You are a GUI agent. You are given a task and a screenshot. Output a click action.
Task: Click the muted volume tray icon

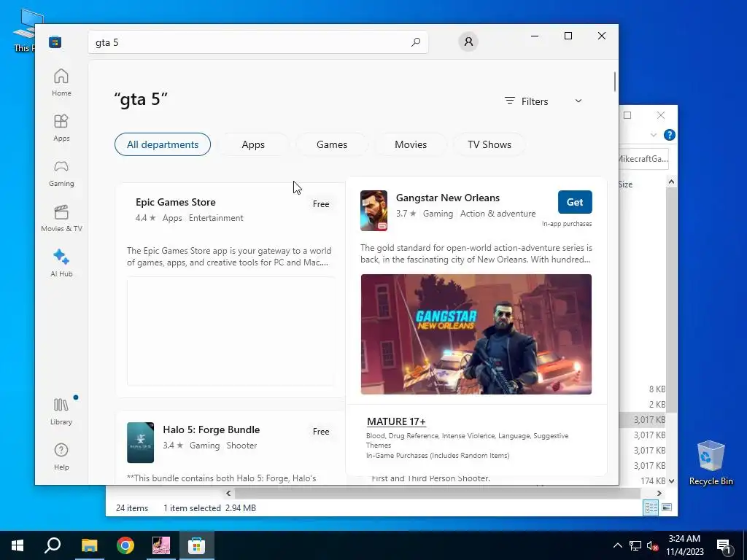[652, 545]
